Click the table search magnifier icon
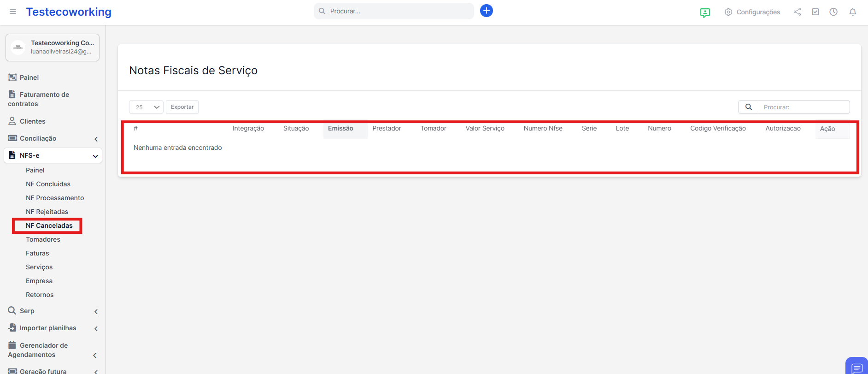The image size is (868, 374). pos(748,107)
